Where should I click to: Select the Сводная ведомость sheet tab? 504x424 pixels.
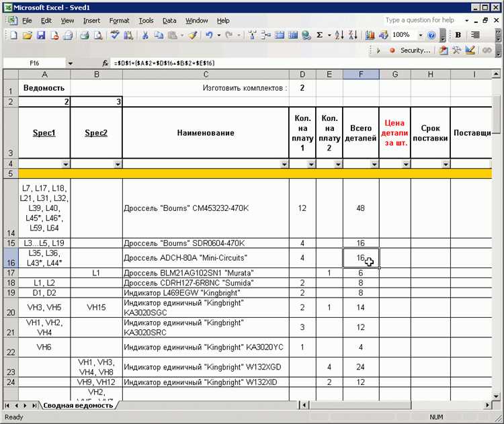tap(78, 405)
